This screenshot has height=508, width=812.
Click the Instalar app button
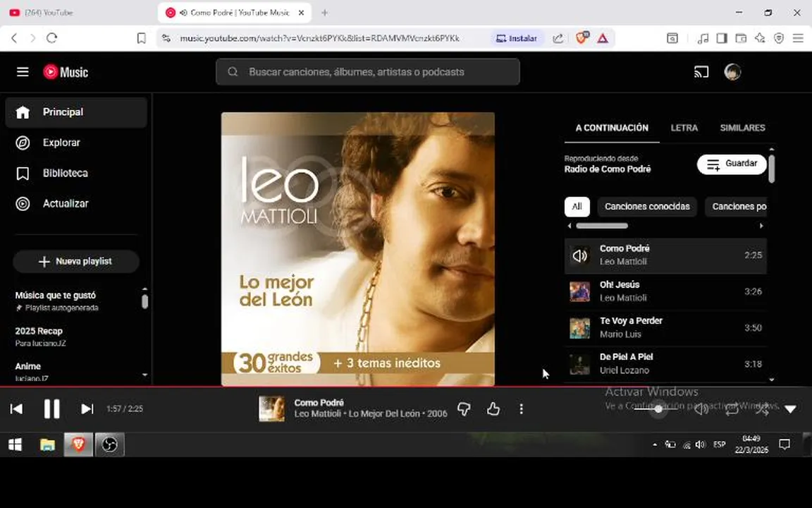coord(516,38)
